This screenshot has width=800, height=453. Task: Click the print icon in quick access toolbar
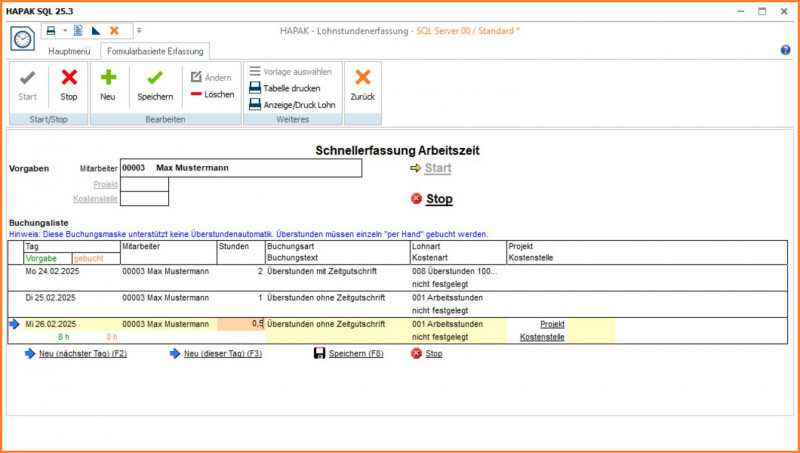click(x=50, y=31)
